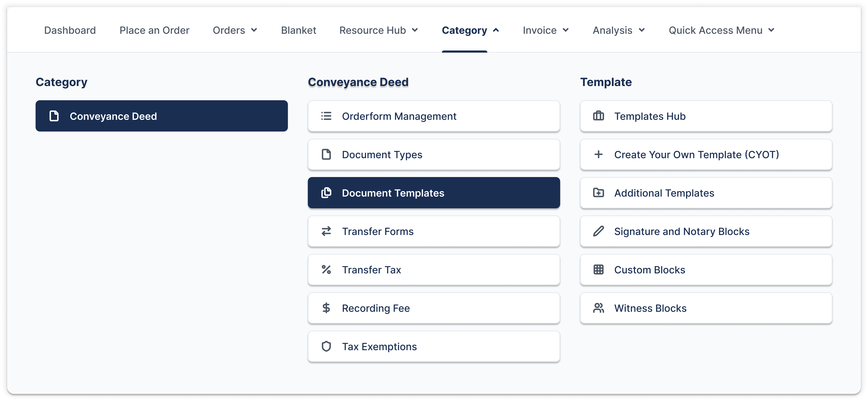This screenshot has height=401, width=868.
Task: Expand the Orders dropdown chevron
Action: 254,30
